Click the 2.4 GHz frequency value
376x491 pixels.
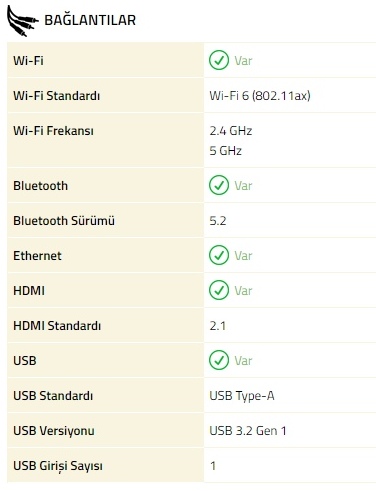(231, 131)
